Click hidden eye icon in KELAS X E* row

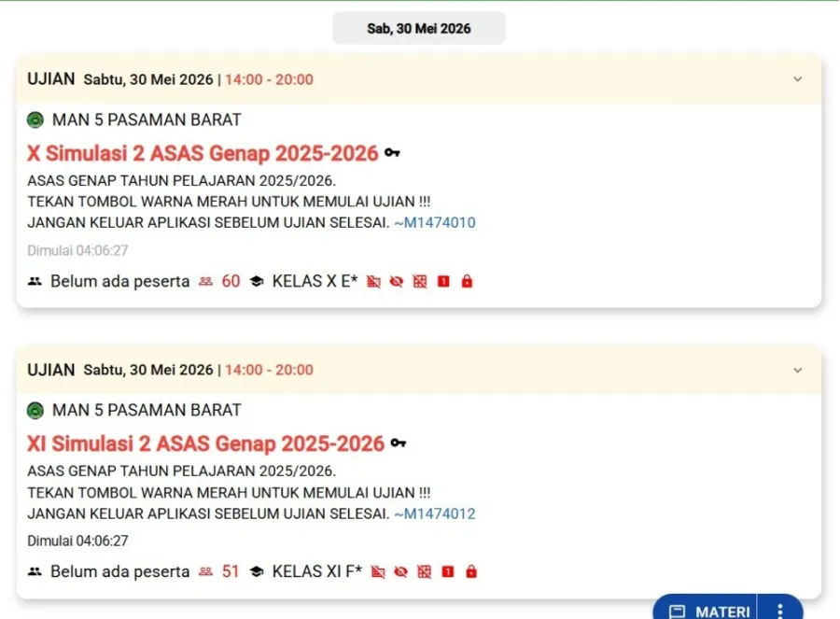click(x=397, y=281)
